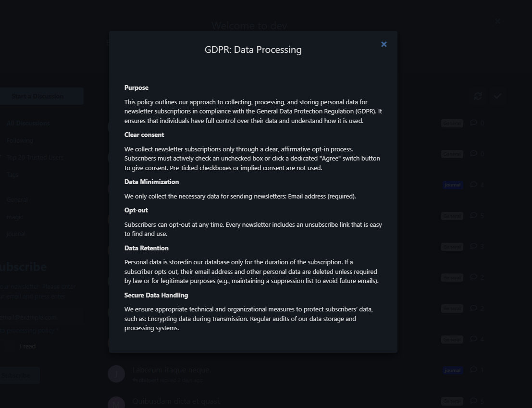Click the J avatar beside Laborum itaque neque
This screenshot has height=408, width=532.
pyautogui.click(x=116, y=374)
